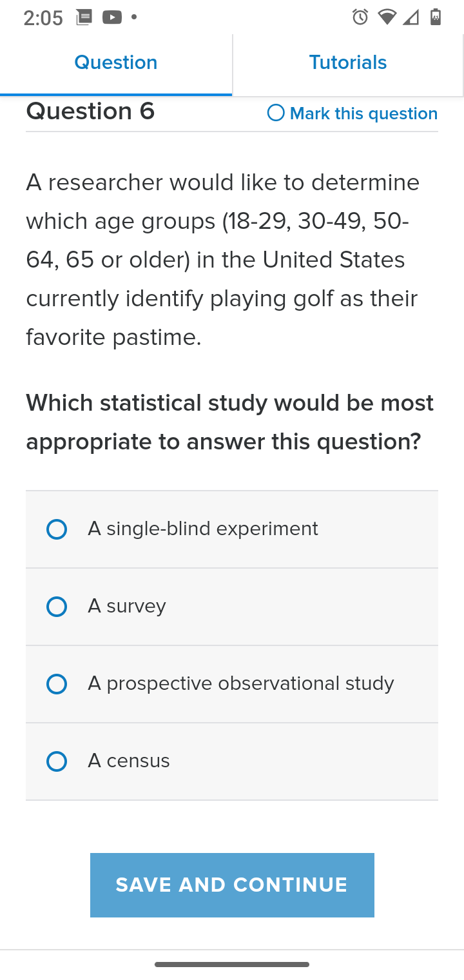The image size is (464, 980).
Task: Tap the bottom navigation gesture bar
Action: [x=232, y=965]
